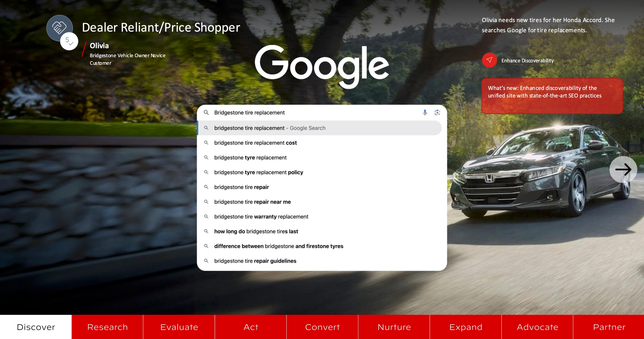The width and height of the screenshot is (644, 339).
Task: Select the Nurture tab
Action: (394, 327)
